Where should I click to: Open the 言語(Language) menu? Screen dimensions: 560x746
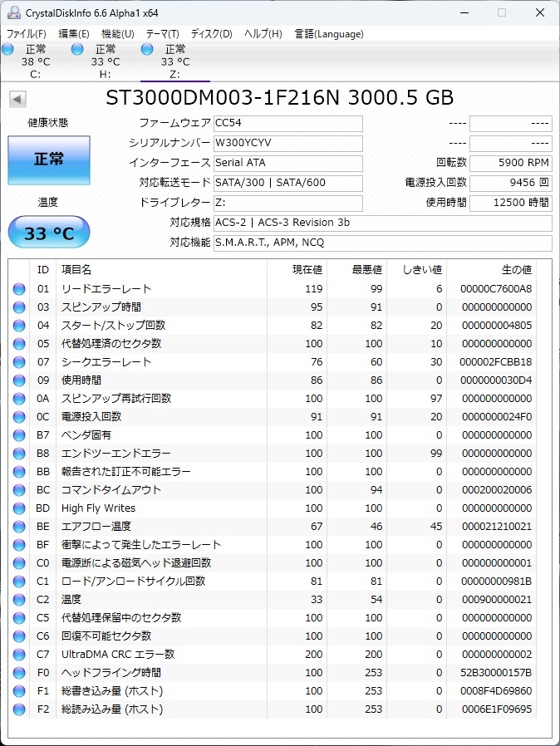click(329, 34)
